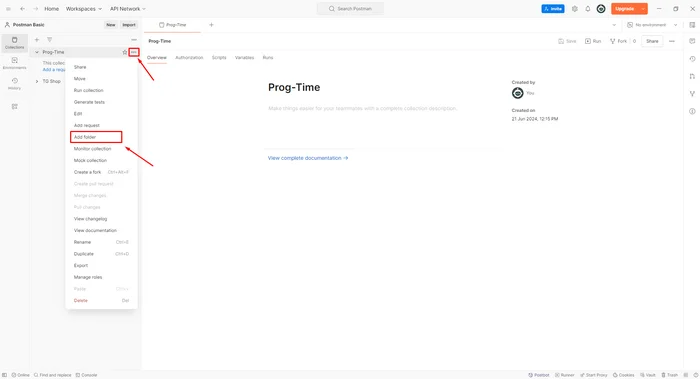Image resolution: width=700 pixels, height=379 pixels.
Task: Open the notifications bell icon
Action: tap(588, 8)
